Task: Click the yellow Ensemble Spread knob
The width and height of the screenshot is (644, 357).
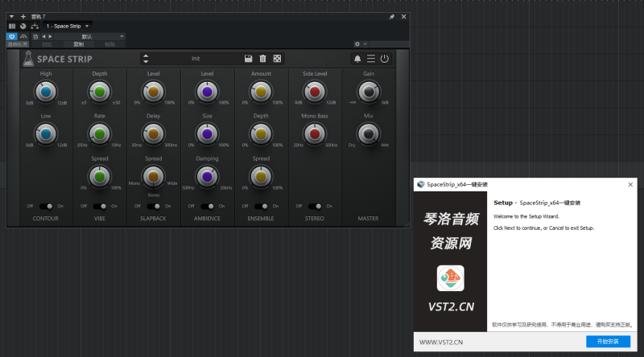Action: 261,177
